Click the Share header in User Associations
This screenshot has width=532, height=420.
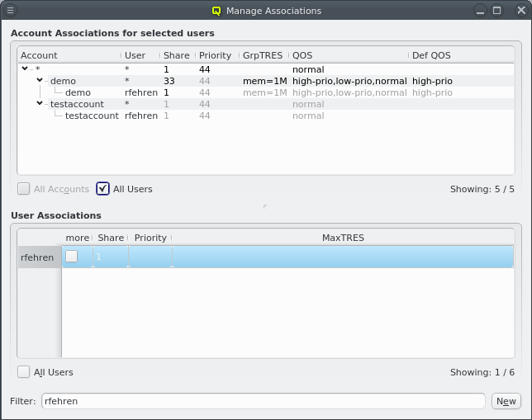click(111, 238)
